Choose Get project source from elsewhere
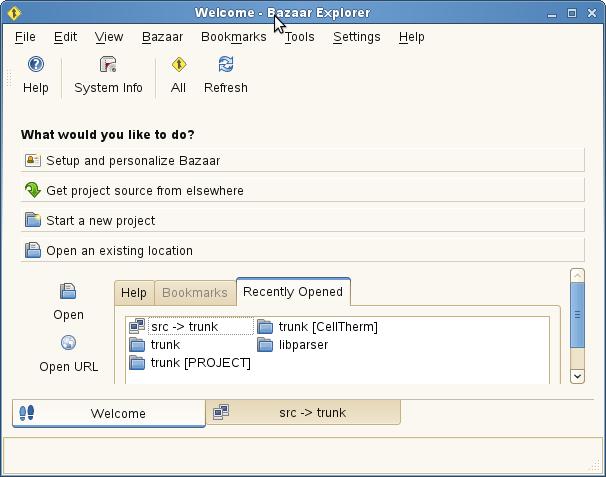 pos(302,190)
